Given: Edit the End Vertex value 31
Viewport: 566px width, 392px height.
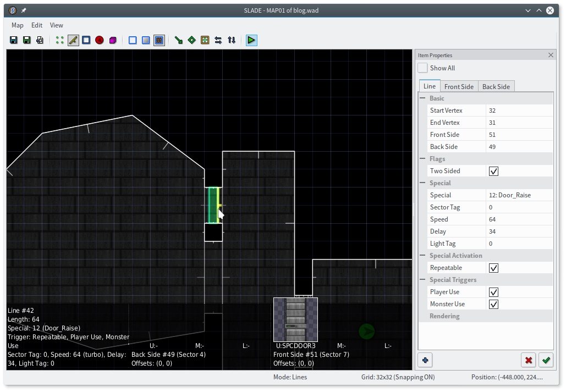Looking at the screenshot, I should click(x=519, y=123).
